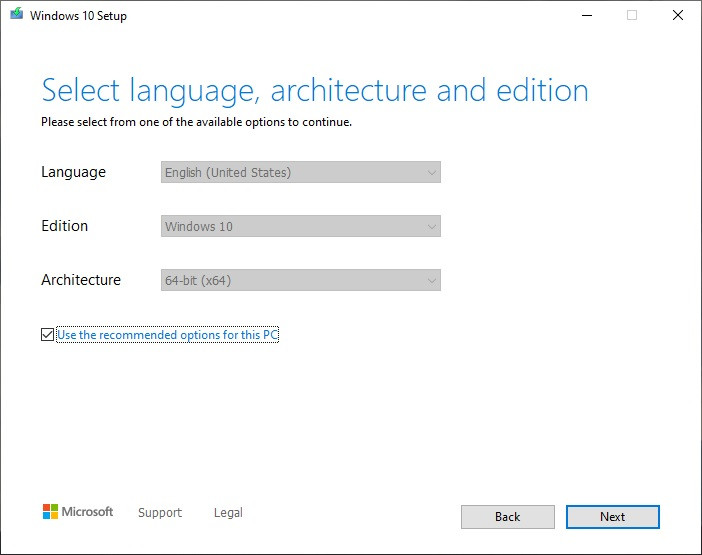This screenshot has width=702, height=555.
Task: Click the Architecture field label
Action: (x=81, y=280)
